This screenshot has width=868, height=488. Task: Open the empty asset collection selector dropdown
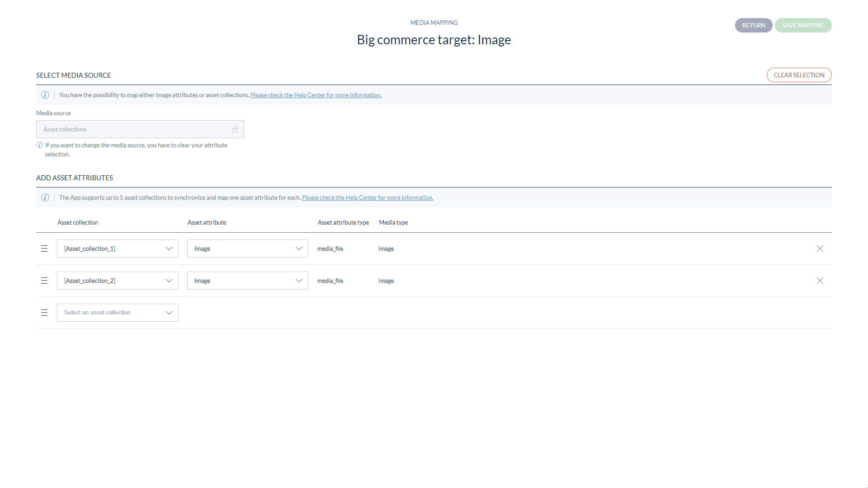tap(117, 312)
